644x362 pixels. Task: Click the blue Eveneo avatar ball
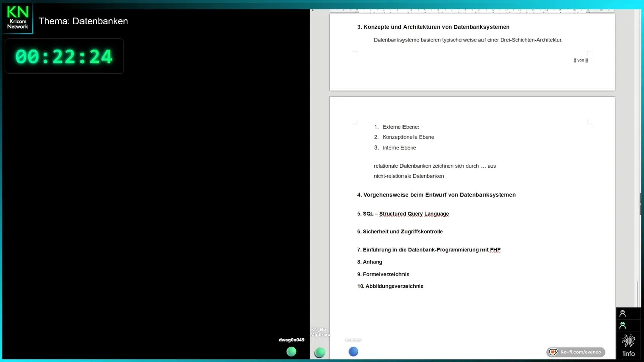[353, 352]
